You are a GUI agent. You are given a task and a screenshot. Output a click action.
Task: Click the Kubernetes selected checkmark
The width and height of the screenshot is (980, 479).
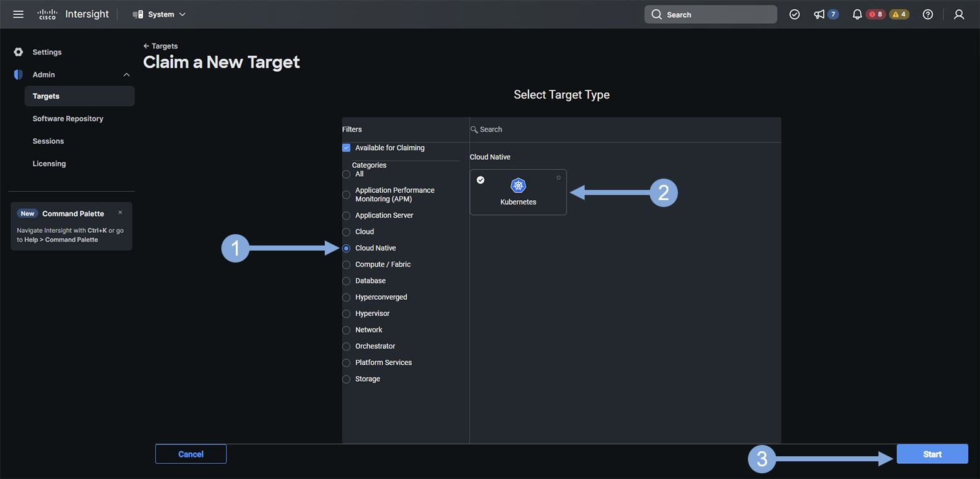[481, 180]
